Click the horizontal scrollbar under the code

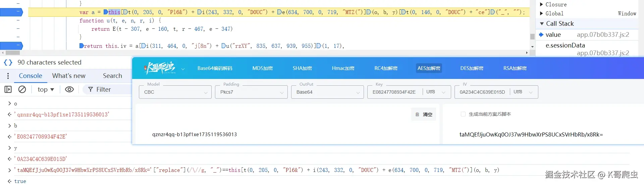pyautogui.click(x=13, y=53)
